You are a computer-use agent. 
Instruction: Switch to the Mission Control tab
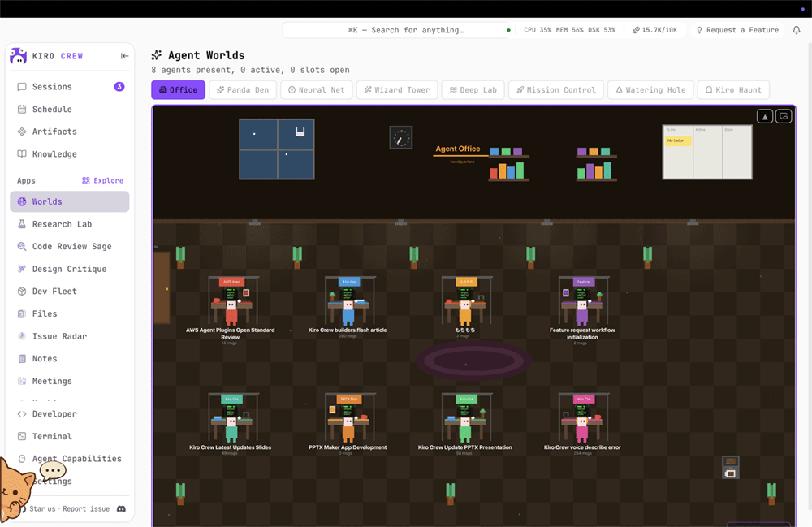pyautogui.click(x=556, y=90)
